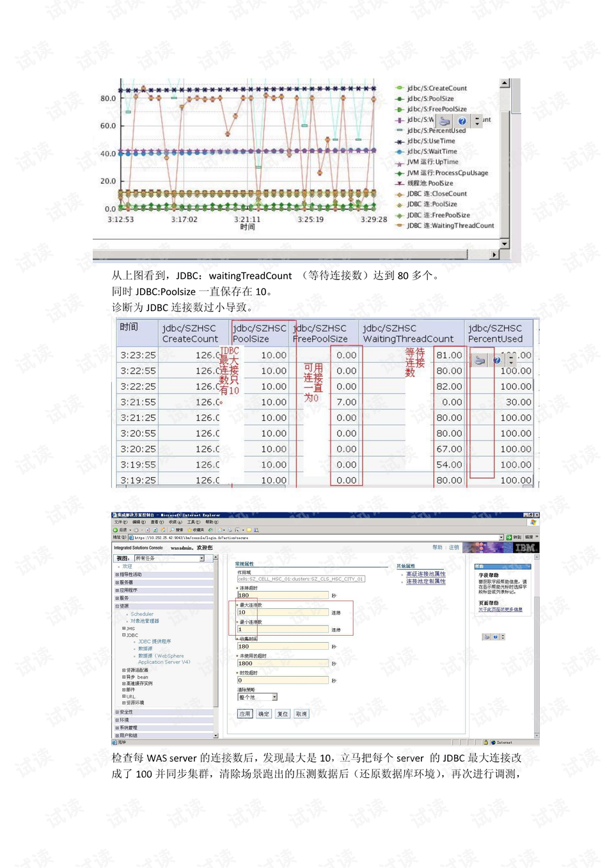Screen dimensions: 614x868
Task: Click the 转到 (Go) button beside the address bar
Action: tap(514, 537)
